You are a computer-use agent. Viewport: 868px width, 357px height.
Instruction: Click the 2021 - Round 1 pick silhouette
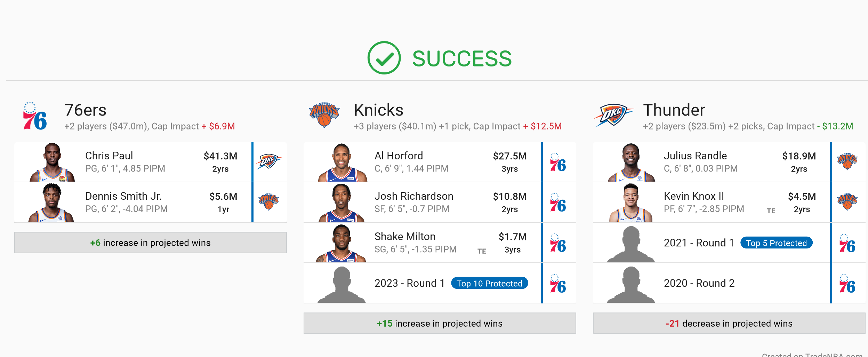click(x=631, y=244)
